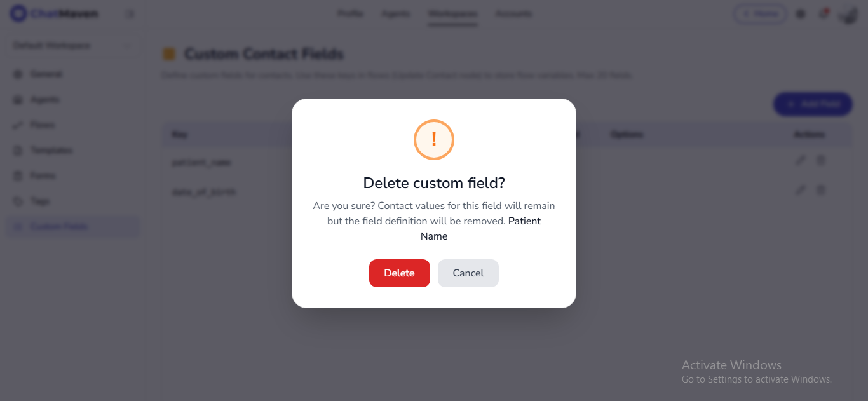The height and width of the screenshot is (401, 868).
Task: Edit the patient_name field with the pencil icon
Action: [800, 160]
